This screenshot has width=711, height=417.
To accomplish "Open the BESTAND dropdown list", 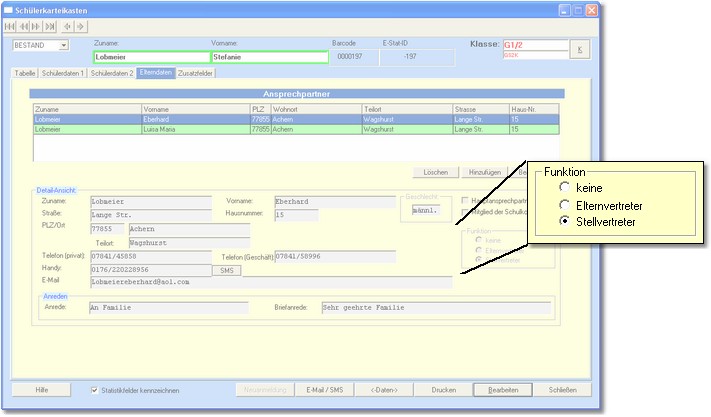I will (x=63, y=45).
